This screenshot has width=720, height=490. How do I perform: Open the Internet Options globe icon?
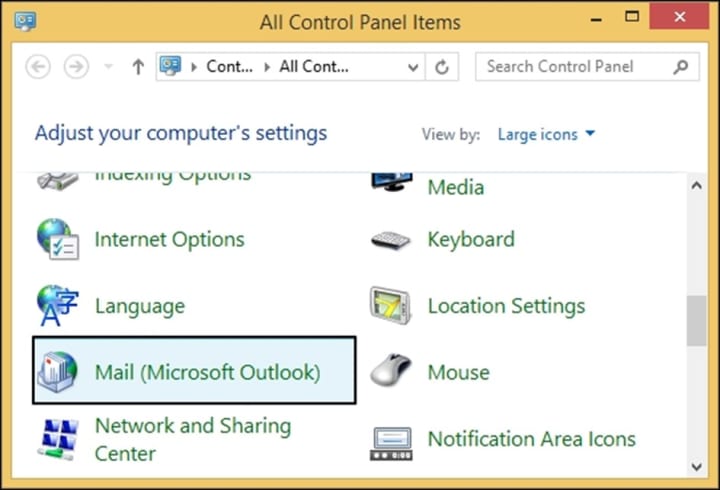[58, 239]
